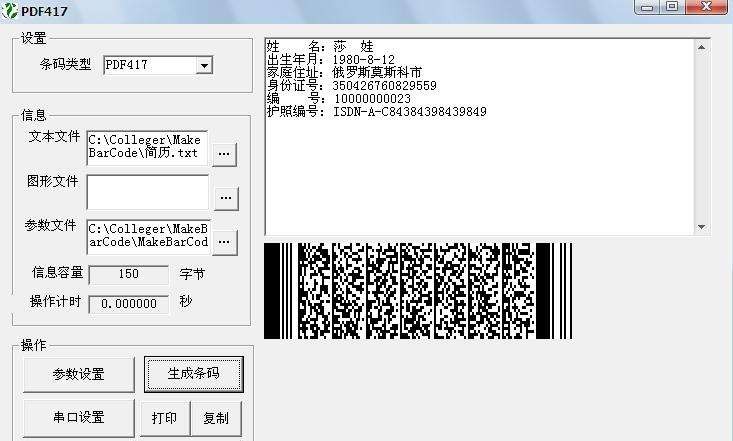
Task: Open 参数设置 button
Action: [79, 375]
